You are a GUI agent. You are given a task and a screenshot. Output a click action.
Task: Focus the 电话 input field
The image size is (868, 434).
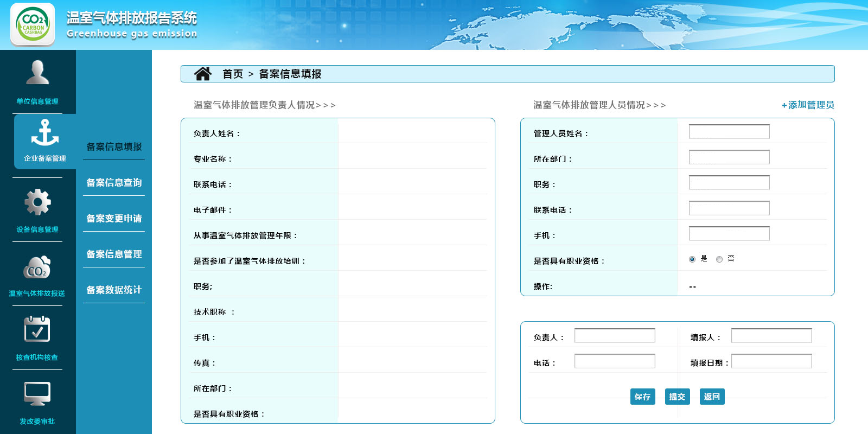(615, 361)
